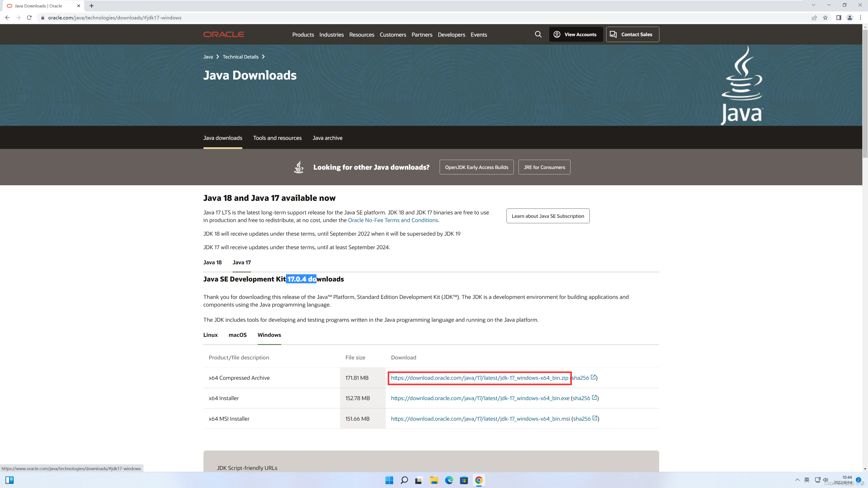Viewport: 868px width, 488px height.
Task: Click Contact Sales button
Action: tap(632, 34)
